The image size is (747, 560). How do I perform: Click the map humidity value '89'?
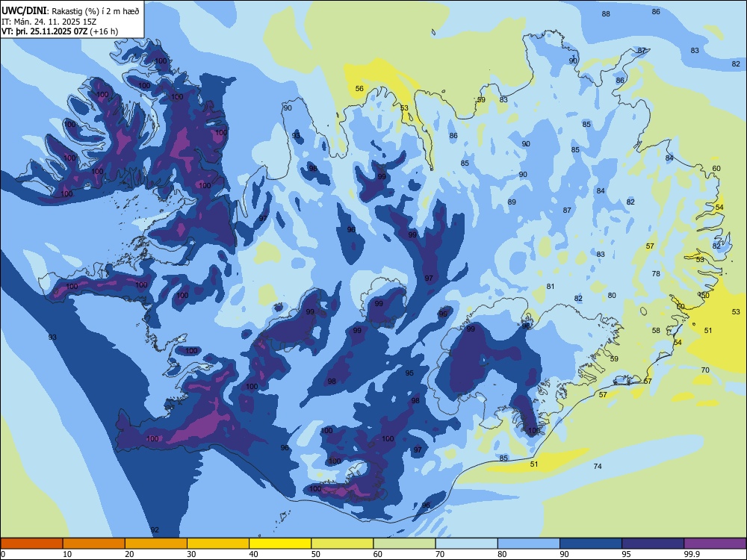pyautogui.click(x=512, y=202)
